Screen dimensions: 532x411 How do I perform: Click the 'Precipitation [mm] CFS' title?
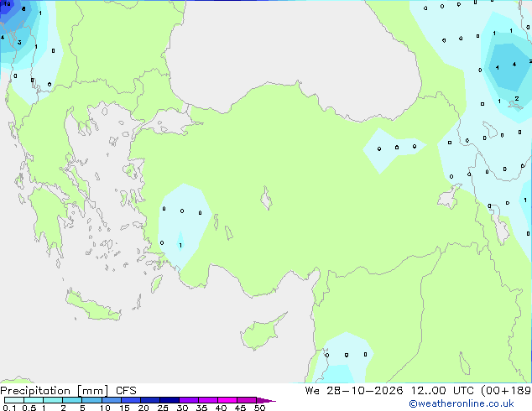68,391
